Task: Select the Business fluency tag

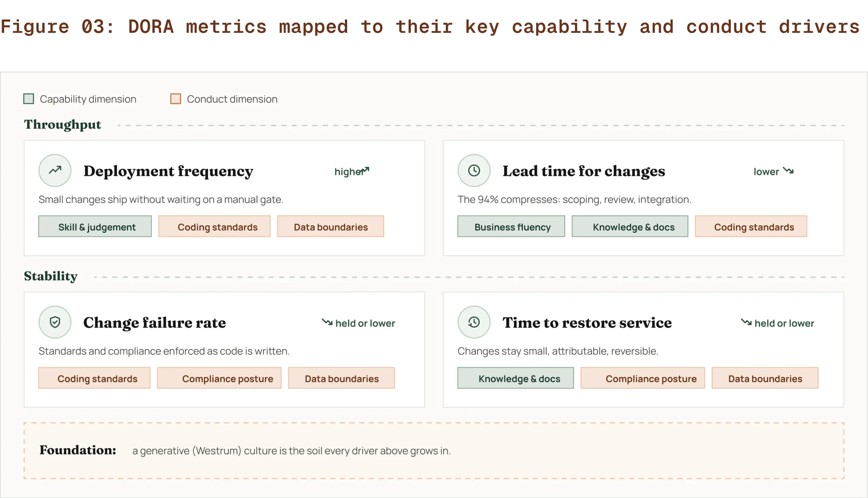Action: [511, 226]
